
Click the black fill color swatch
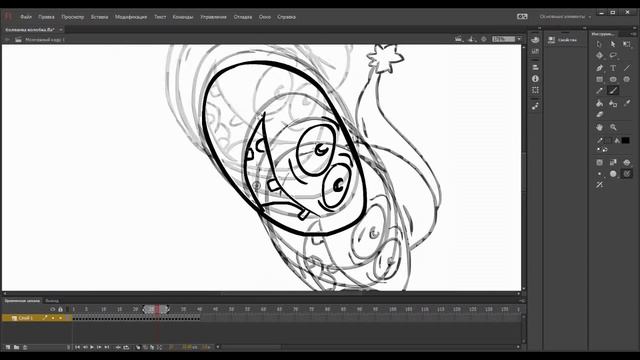[x=625, y=140]
